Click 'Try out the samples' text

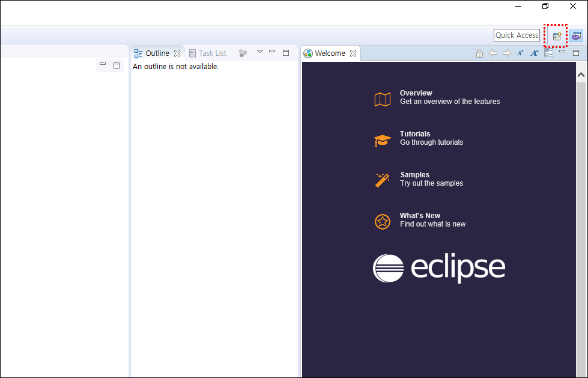click(431, 183)
